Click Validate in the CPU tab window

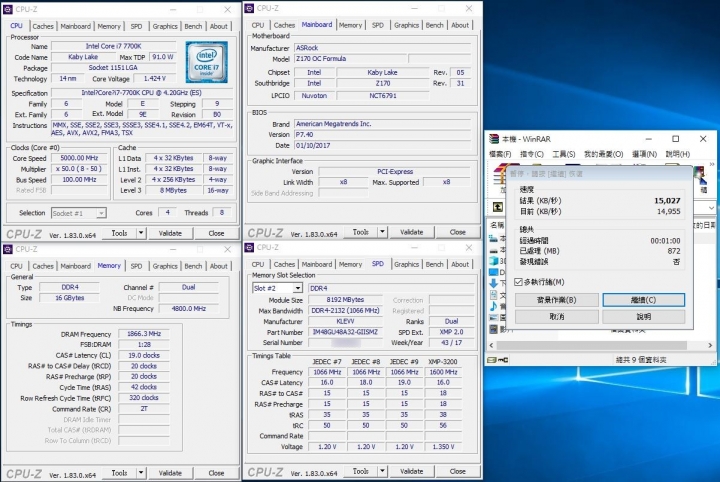[x=170, y=233]
